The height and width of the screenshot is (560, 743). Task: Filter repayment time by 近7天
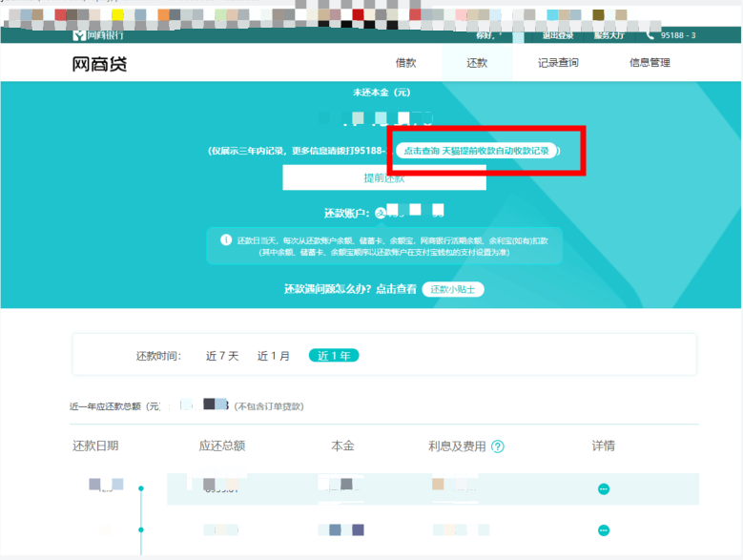(222, 356)
